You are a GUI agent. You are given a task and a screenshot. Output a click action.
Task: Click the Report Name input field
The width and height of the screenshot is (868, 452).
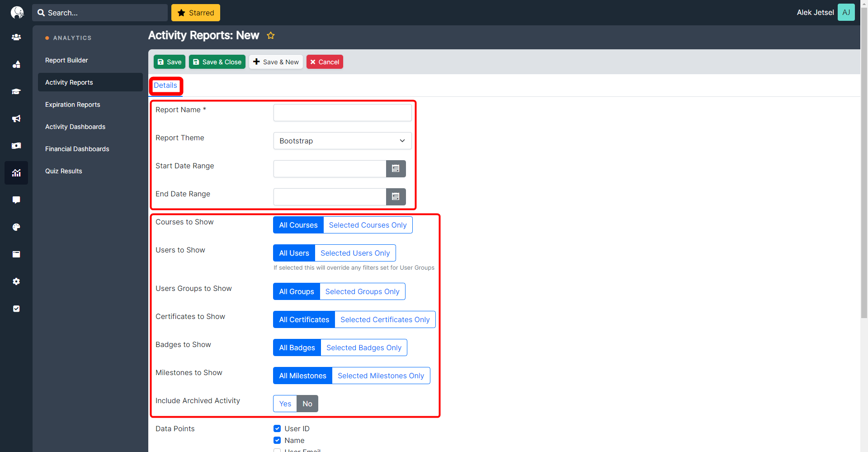342,112
